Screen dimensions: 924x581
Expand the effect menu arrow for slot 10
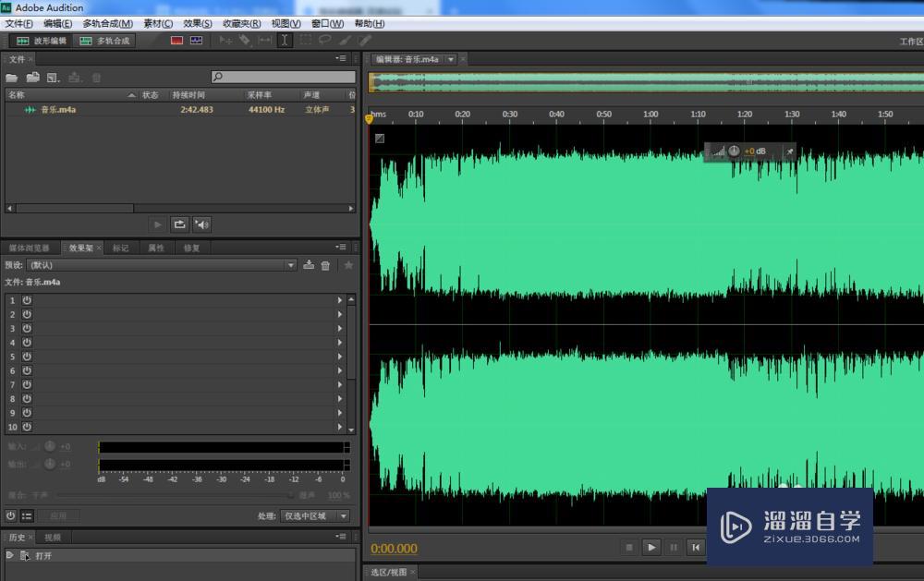(x=339, y=427)
